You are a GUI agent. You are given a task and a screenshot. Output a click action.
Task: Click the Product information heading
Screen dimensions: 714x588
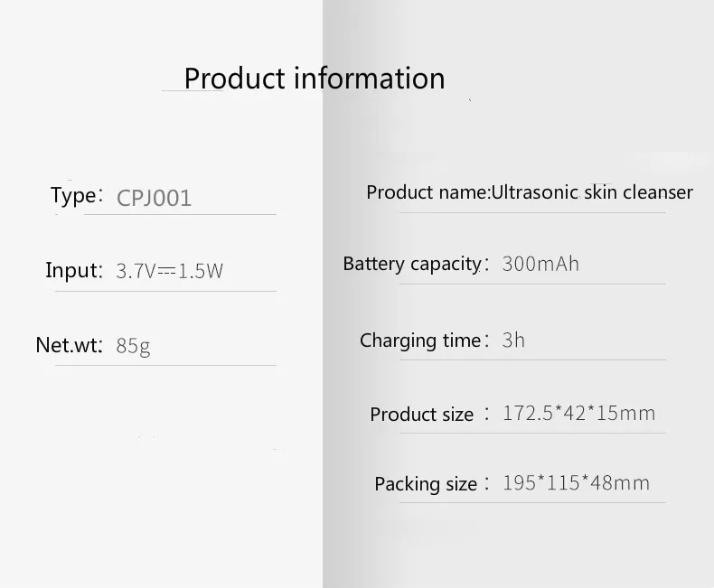pyautogui.click(x=315, y=79)
